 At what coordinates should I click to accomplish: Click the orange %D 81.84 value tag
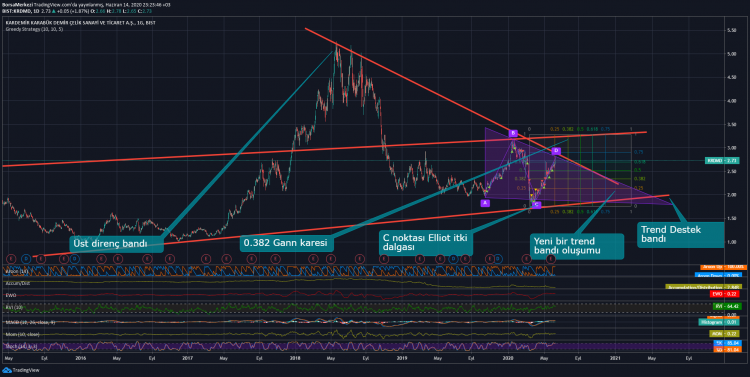tap(727, 350)
